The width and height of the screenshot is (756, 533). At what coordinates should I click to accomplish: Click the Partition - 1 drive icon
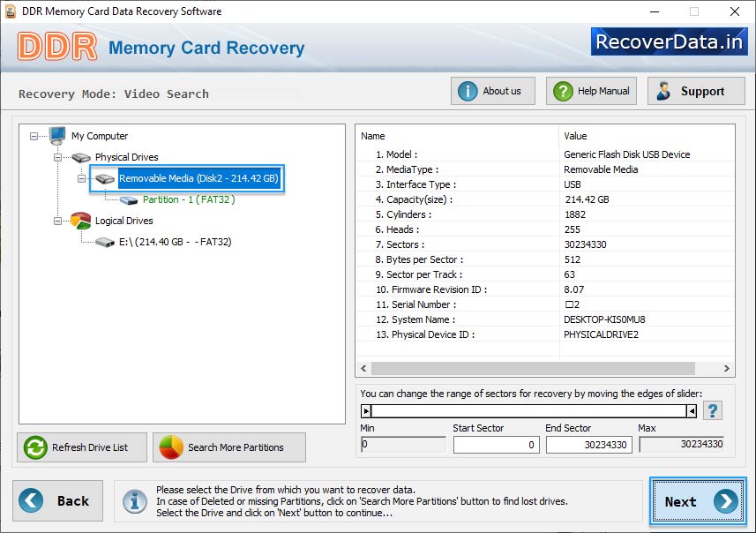[129, 200]
